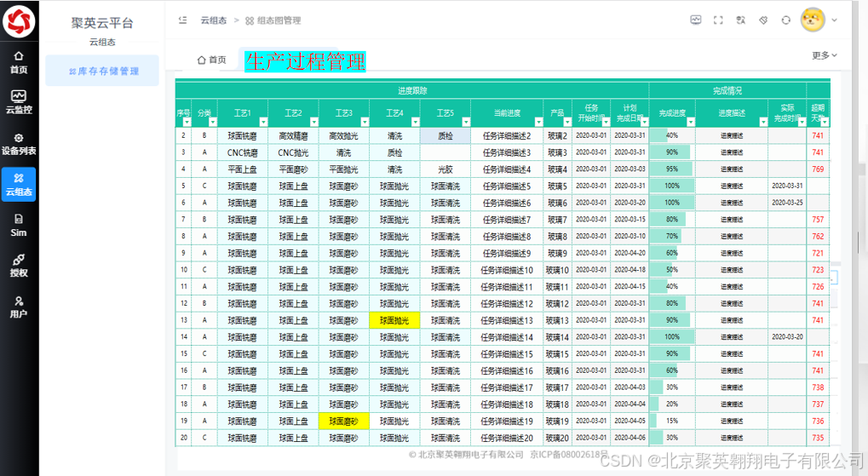Open filter dropdown for 产品 column

(567, 122)
